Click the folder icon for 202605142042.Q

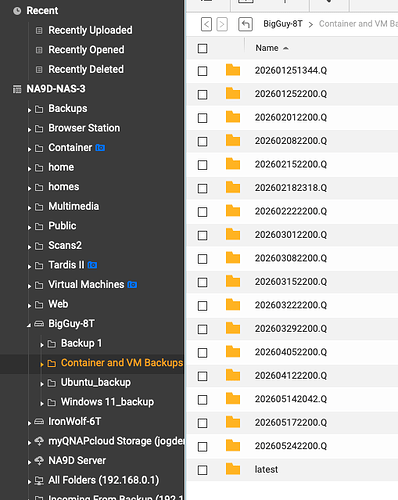coord(233,399)
